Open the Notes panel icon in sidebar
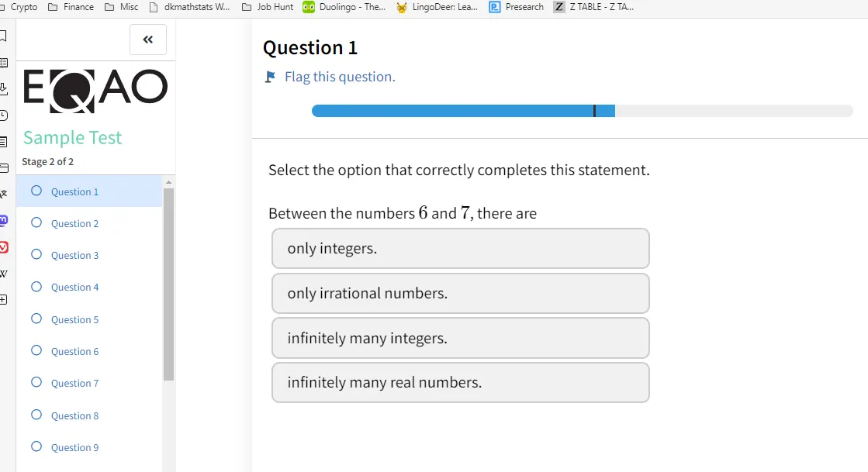Screen dimensions: 868x472 3,142
